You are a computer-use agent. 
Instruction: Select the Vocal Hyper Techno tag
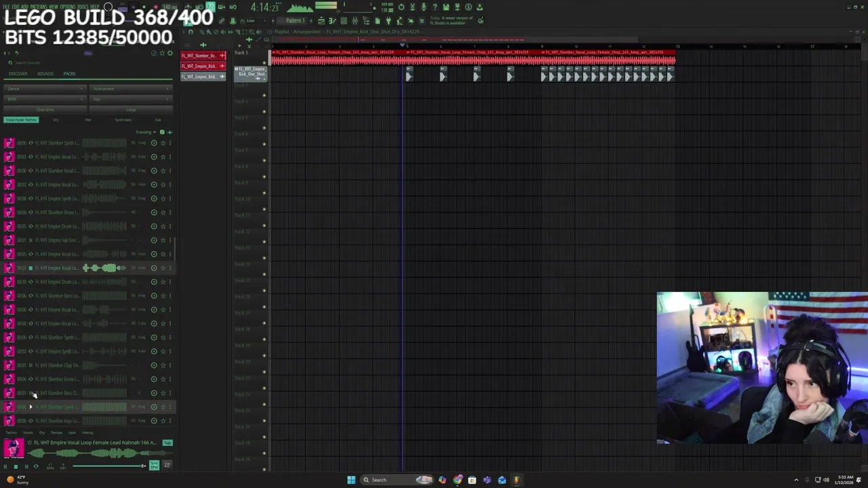21,120
